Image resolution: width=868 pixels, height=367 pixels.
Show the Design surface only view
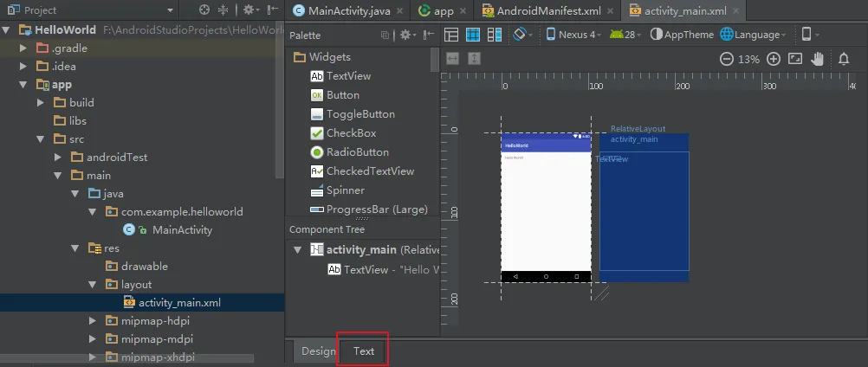(x=451, y=35)
